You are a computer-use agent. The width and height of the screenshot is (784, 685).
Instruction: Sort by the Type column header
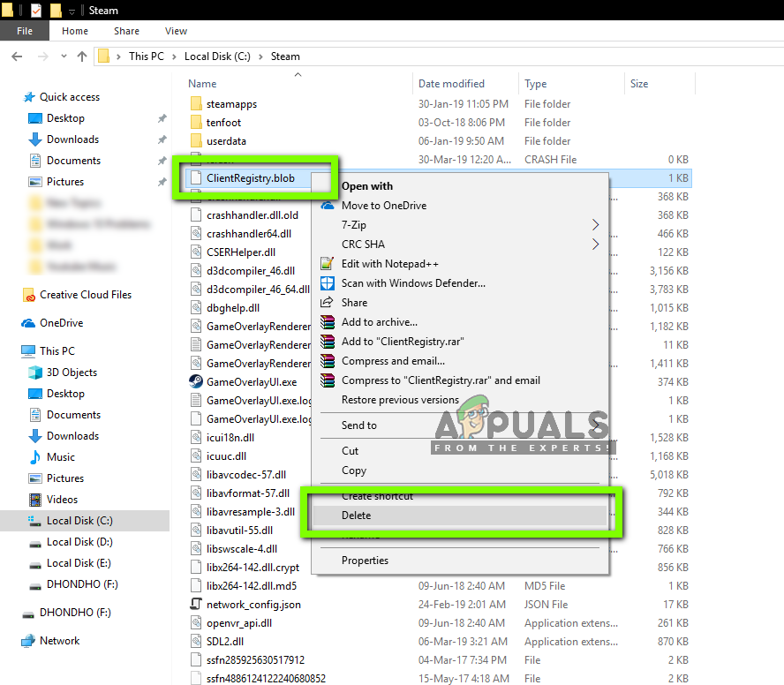coord(536,84)
